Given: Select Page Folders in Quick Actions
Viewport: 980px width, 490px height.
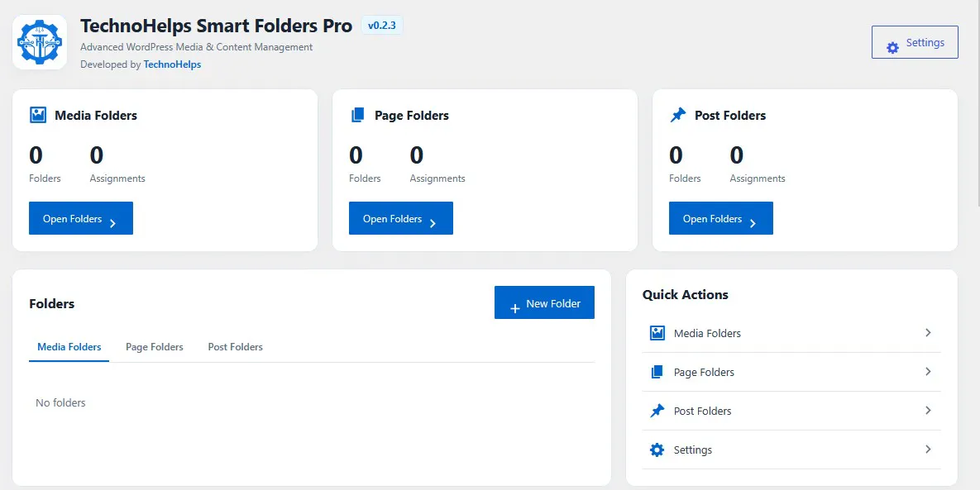Looking at the screenshot, I should [x=791, y=372].
